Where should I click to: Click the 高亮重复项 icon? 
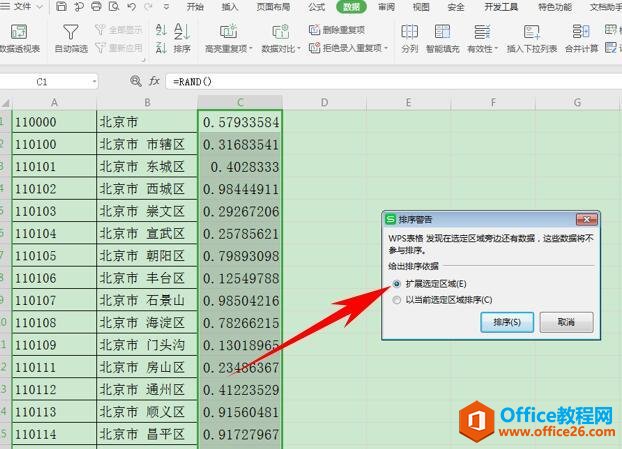coord(228,31)
